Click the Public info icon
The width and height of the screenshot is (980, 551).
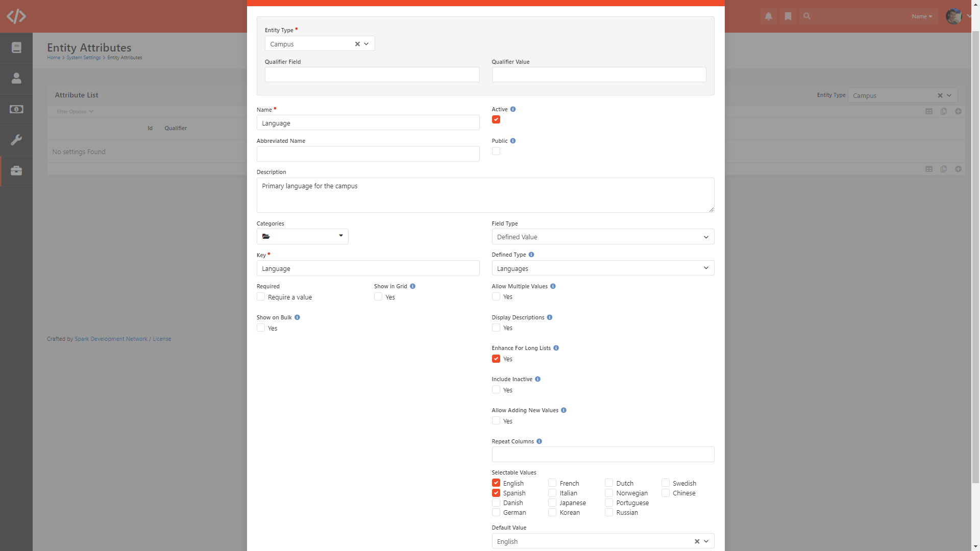click(513, 141)
